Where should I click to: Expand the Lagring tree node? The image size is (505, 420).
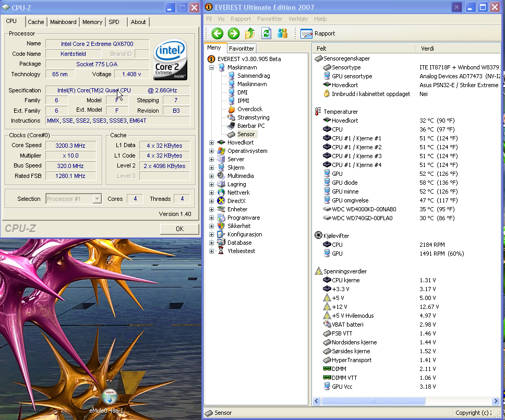212,184
